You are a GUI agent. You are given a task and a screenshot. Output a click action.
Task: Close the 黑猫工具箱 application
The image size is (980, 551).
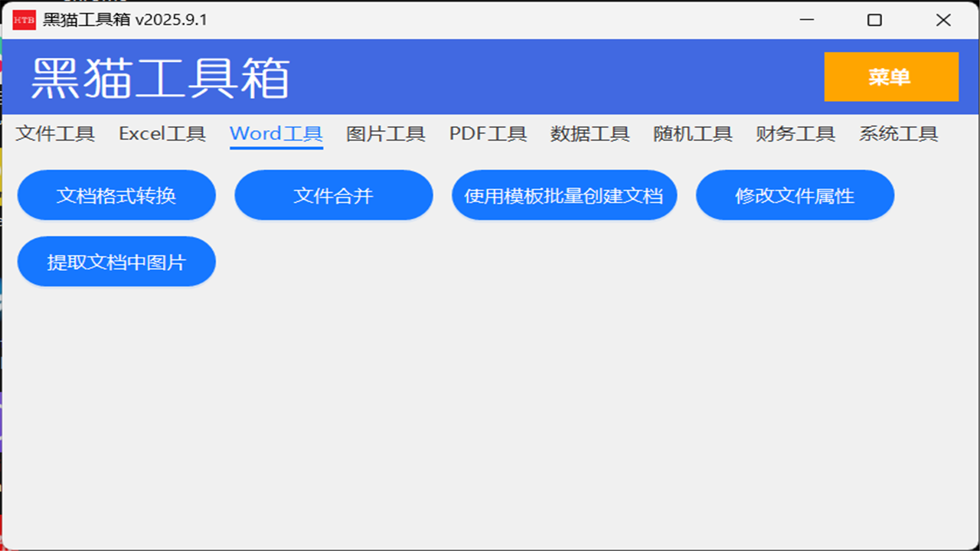(x=943, y=20)
